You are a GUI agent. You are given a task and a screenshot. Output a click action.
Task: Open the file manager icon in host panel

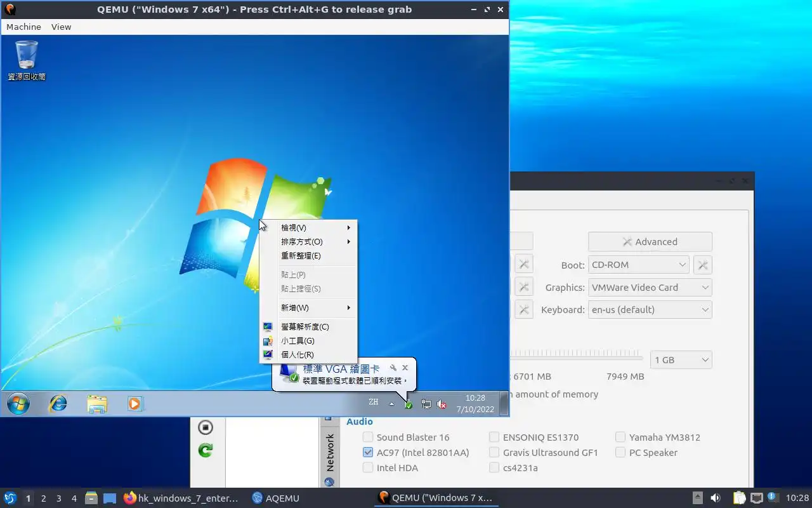(91, 498)
